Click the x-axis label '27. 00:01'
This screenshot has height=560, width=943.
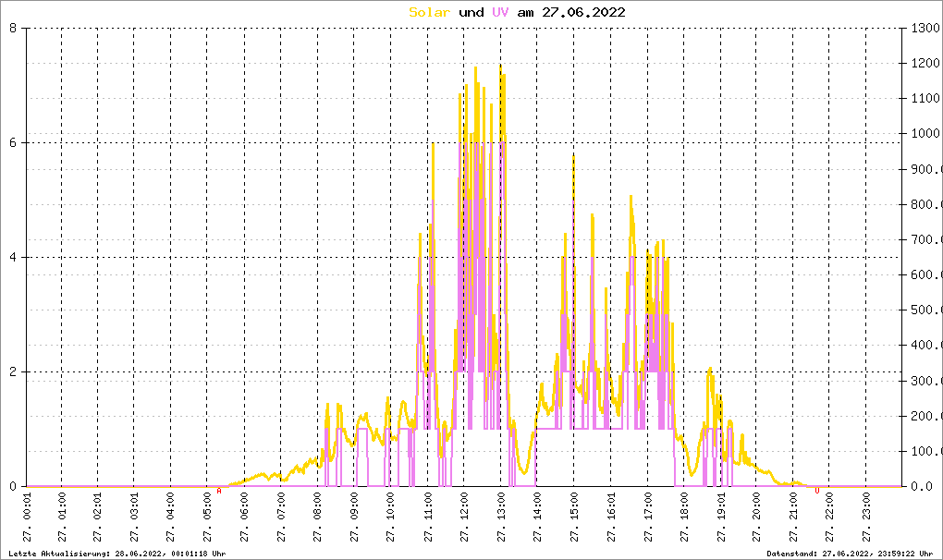(x=27, y=517)
